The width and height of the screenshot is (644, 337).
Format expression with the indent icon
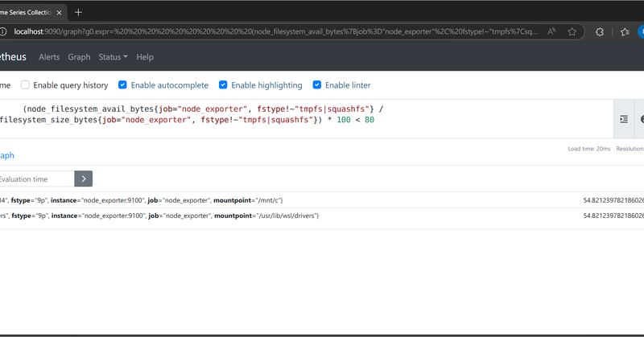624,119
